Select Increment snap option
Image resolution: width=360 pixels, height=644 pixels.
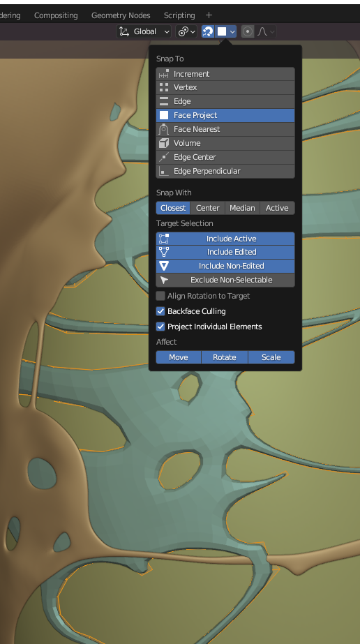pos(225,74)
